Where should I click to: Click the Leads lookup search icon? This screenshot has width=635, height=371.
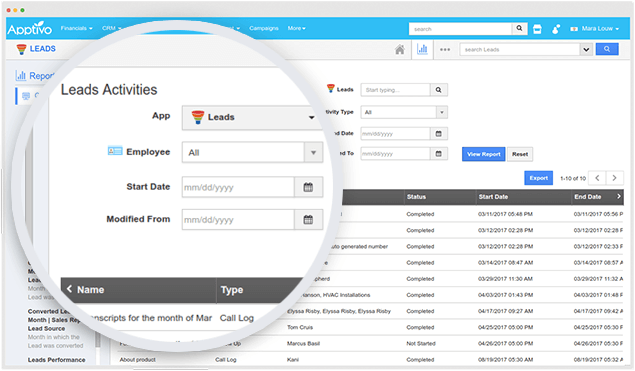[439, 90]
